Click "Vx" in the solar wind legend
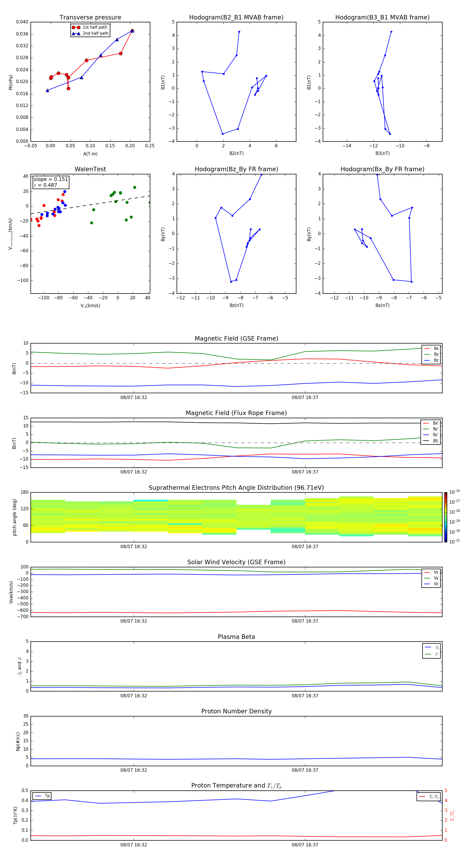Image resolution: width=473 pixels, height=868 pixels. [x=436, y=572]
